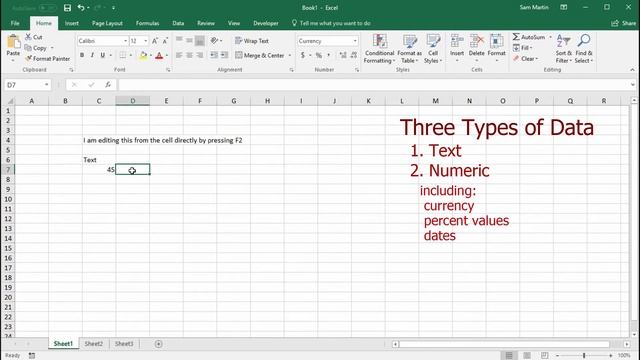Click Tell me what you want to do
Screen dimensions: 640x360
tap(331, 23)
